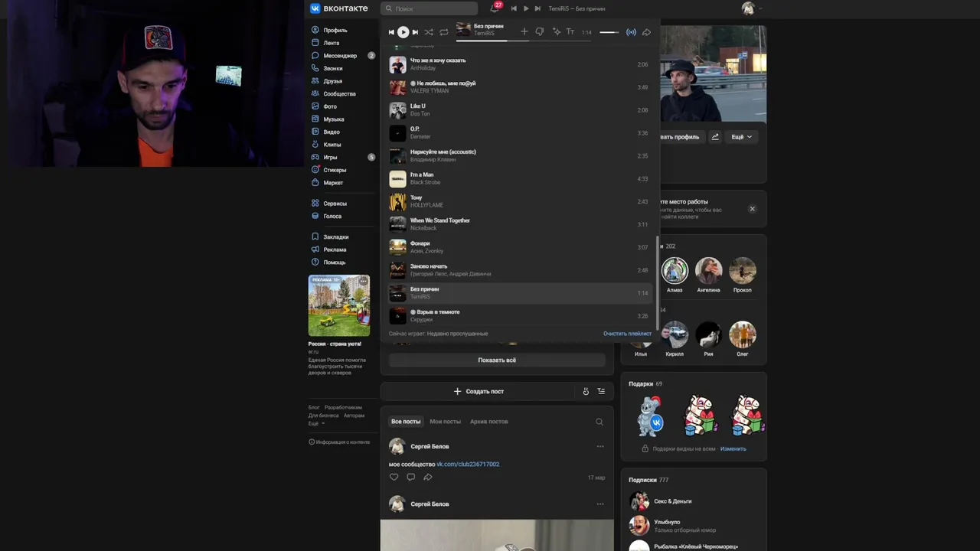980x551 pixels.
Task: Expand the Ещё dropdown on profile header
Action: pyautogui.click(x=742, y=137)
